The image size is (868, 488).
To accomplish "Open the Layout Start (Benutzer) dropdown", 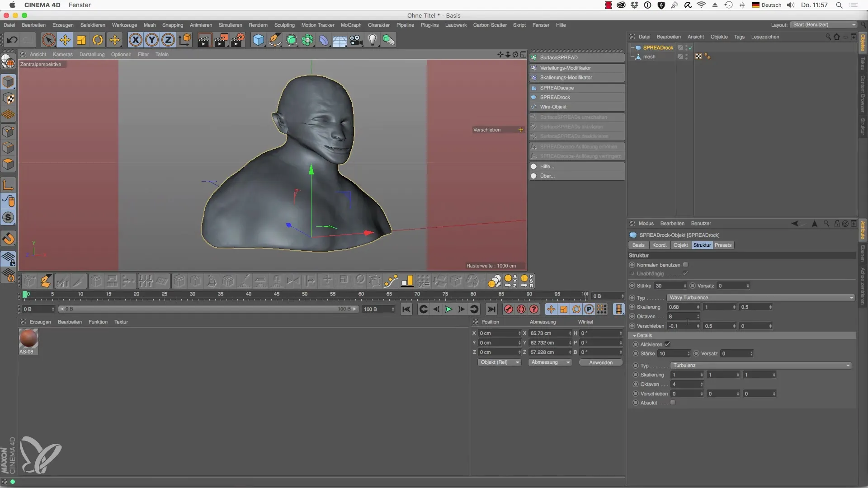I will coord(824,25).
